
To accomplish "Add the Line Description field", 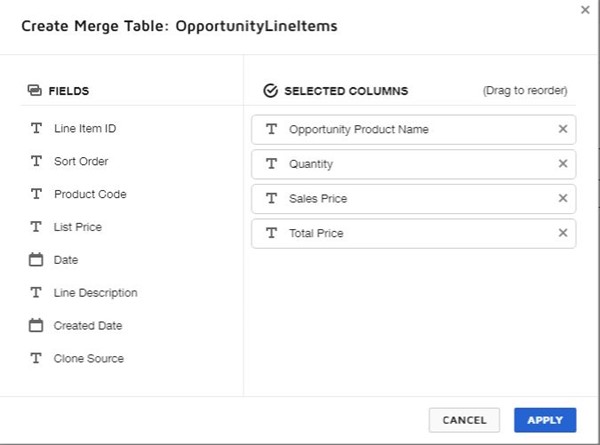I will click(96, 293).
